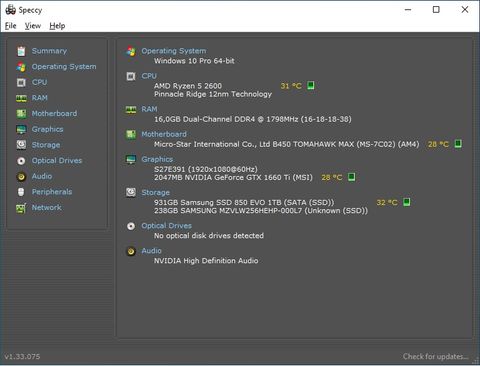
Task: Open the View menu
Action: [33, 26]
